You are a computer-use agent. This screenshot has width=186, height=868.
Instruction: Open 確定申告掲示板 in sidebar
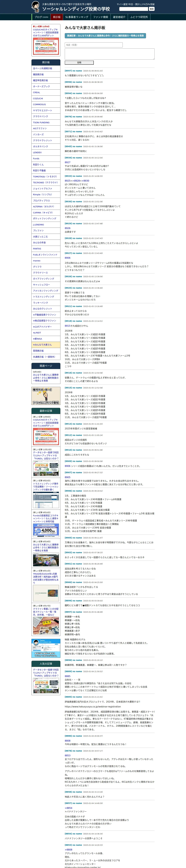[46, 81]
